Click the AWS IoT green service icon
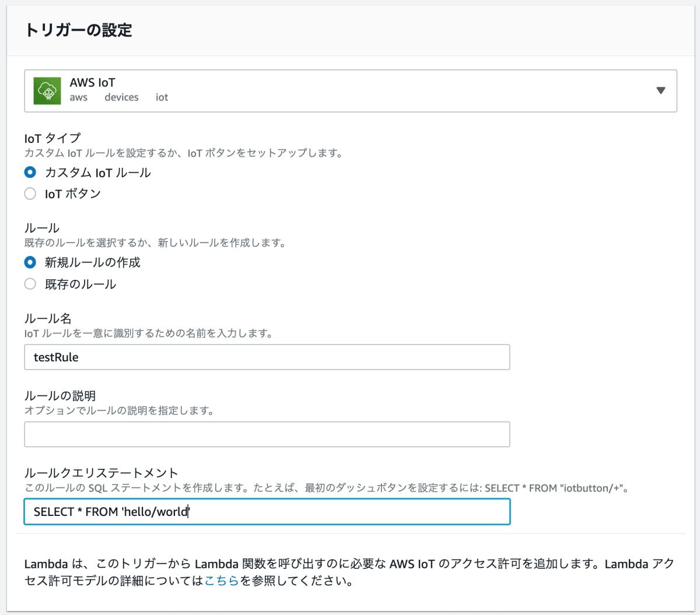The height and width of the screenshot is (615, 700). pyautogui.click(x=47, y=91)
